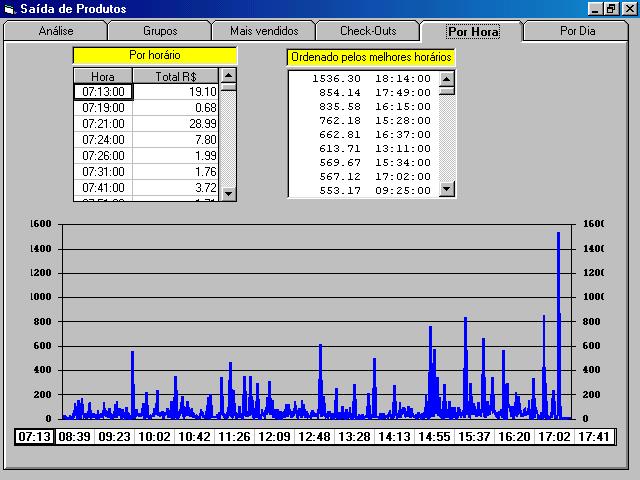The image size is (640, 480).
Task: Click the Total R$ column header
Action: pyautogui.click(x=176, y=76)
